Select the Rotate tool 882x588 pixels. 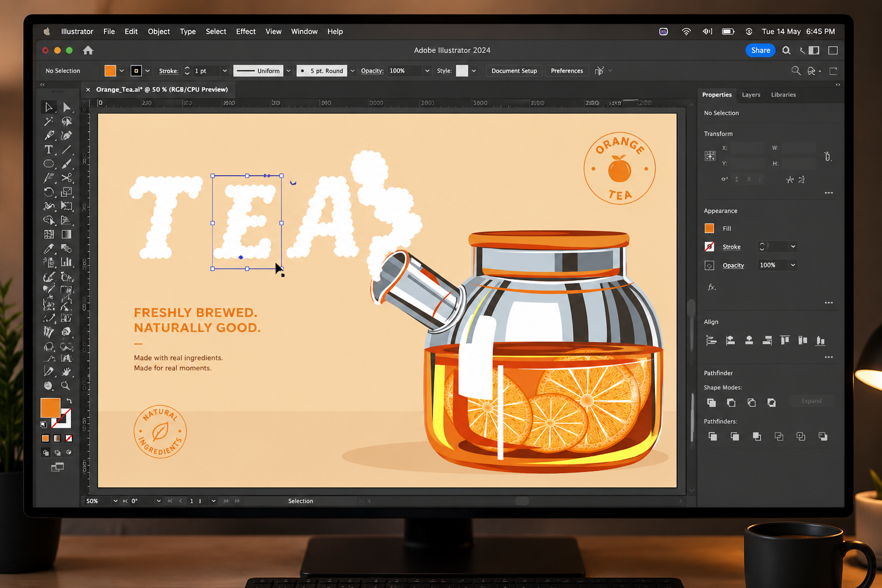tap(49, 192)
